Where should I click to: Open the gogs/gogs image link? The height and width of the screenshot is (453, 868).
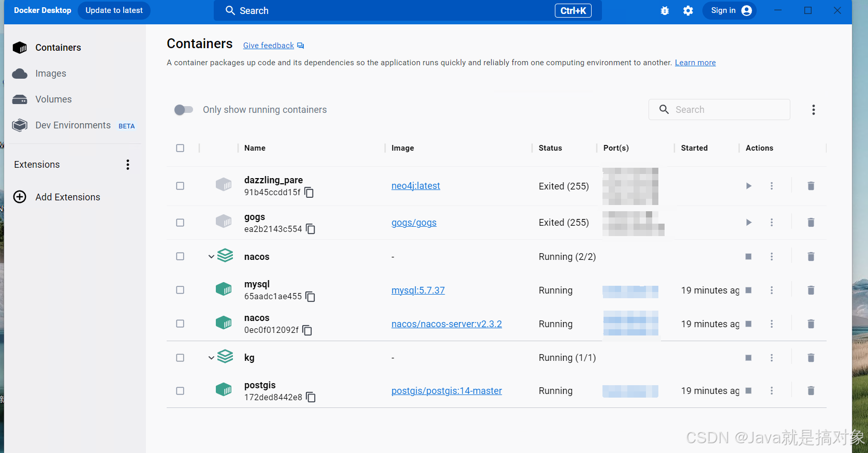[414, 223]
